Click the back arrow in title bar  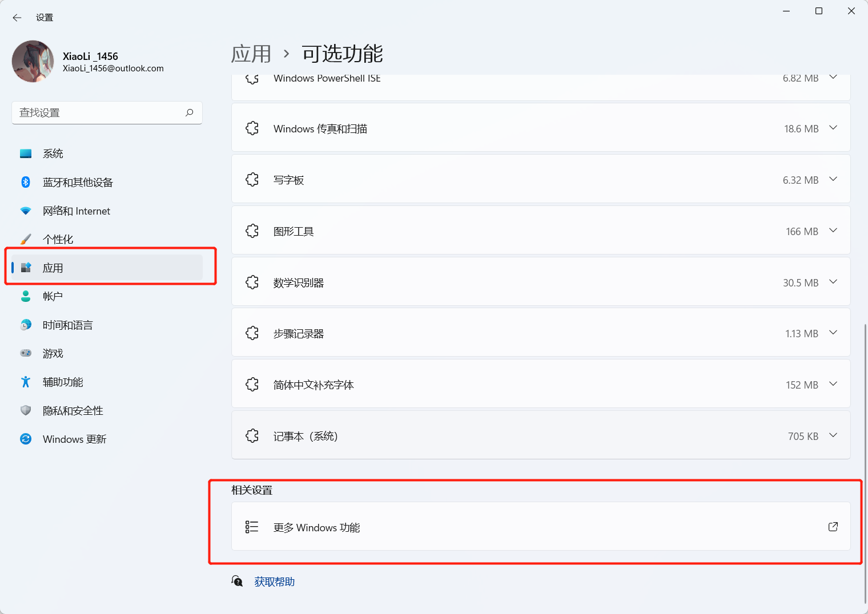(17, 18)
